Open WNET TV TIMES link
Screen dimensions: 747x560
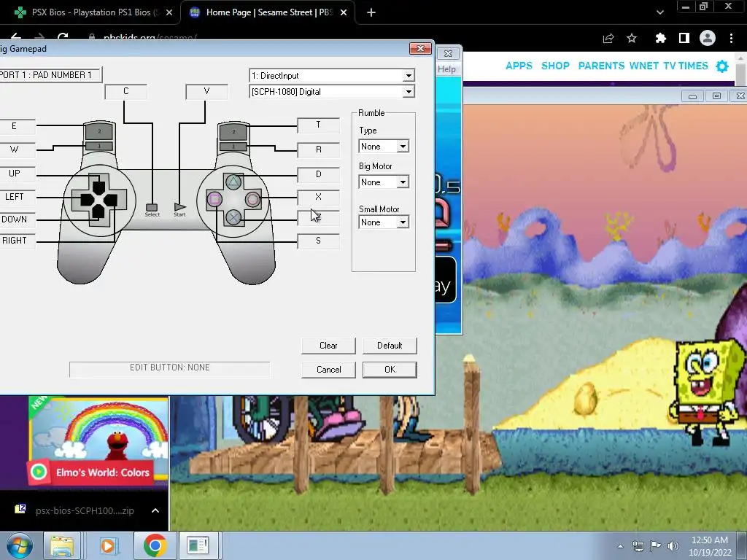[668, 66]
